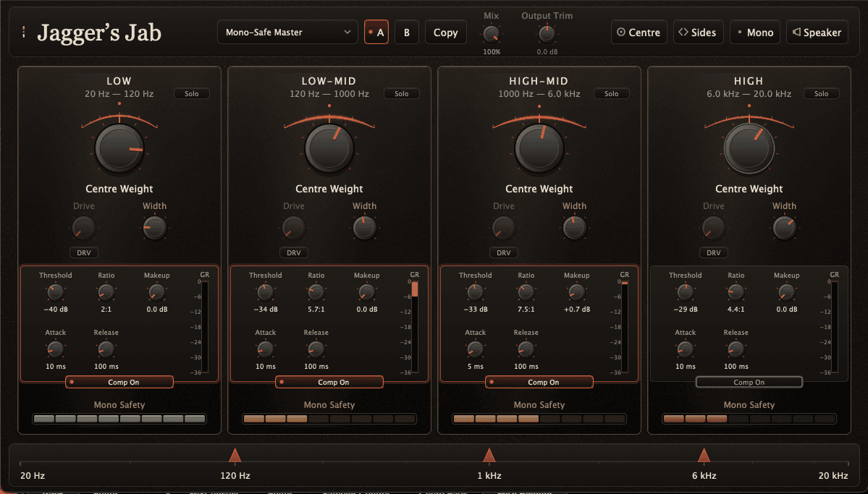The height and width of the screenshot is (494, 868).
Task: Click the Output Trim knob
Action: [x=547, y=34]
